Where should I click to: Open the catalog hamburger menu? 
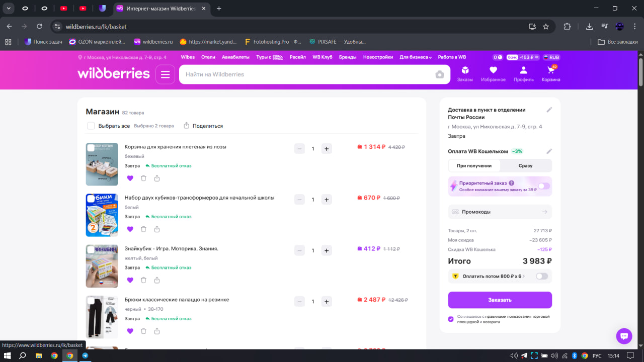pyautogui.click(x=165, y=74)
